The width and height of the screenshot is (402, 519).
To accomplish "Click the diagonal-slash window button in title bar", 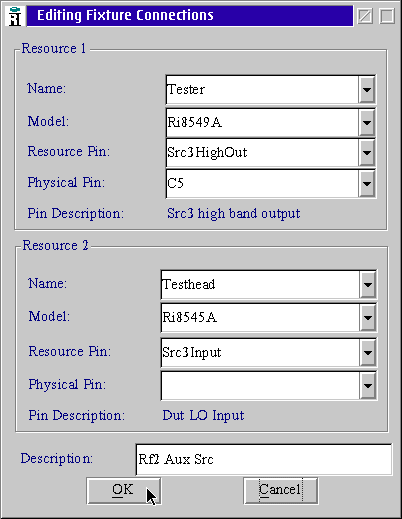I will click(x=365, y=16).
